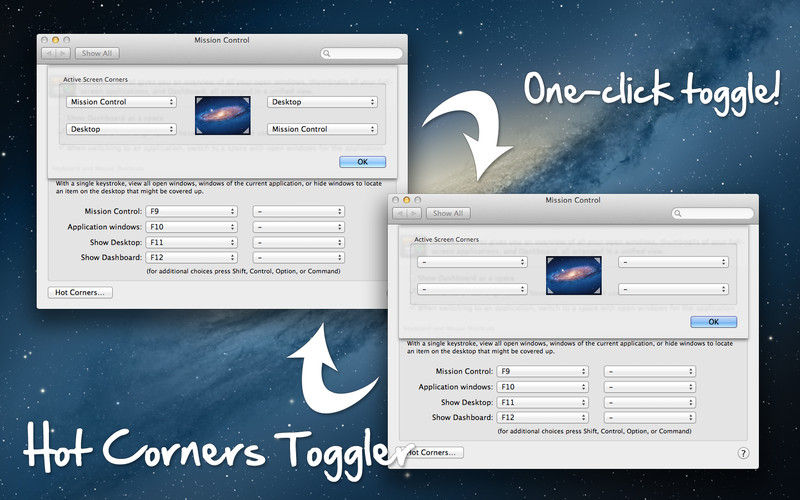
Task: Open empty bottom-right corner dropdown in right window
Action: coord(673,289)
